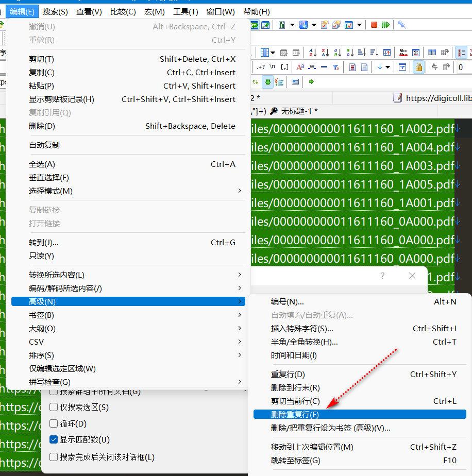Image resolution: width=472 pixels, height=476 pixels.
Task: Check the 循环(D) checkbox
Action: coord(54,424)
